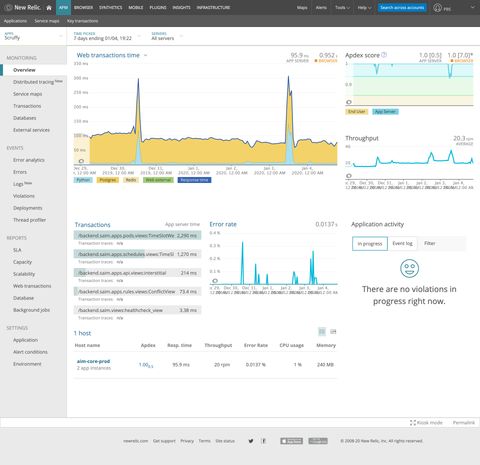Open the ConflictView transaction row

click(x=137, y=292)
